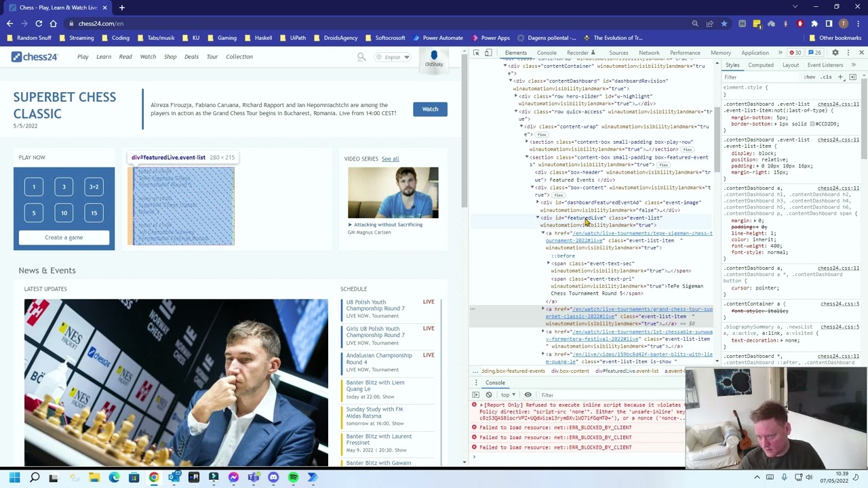Screen dimensions: 868x488
Task: Collapse the contentContainer div node
Action: (x=505, y=66)
